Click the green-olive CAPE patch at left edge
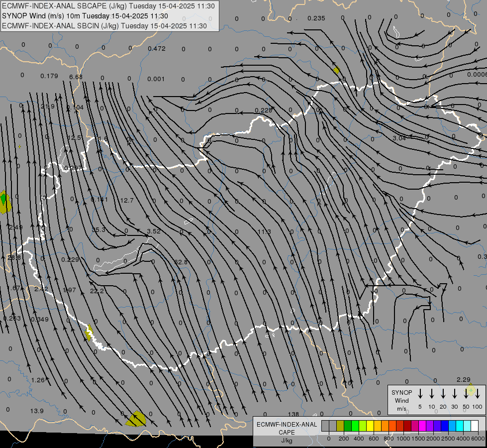This screenshot has height=448, width=487. 4,202
